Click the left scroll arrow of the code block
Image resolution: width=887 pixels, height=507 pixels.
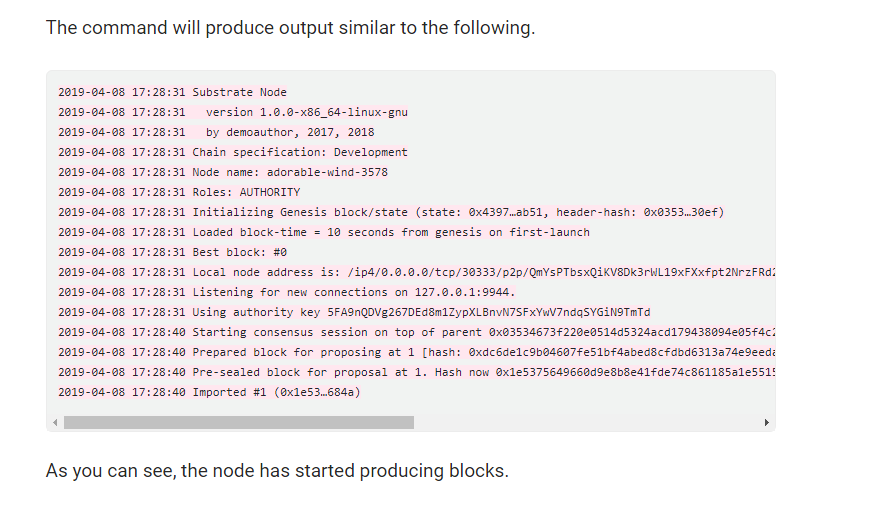tap(54, 423)
